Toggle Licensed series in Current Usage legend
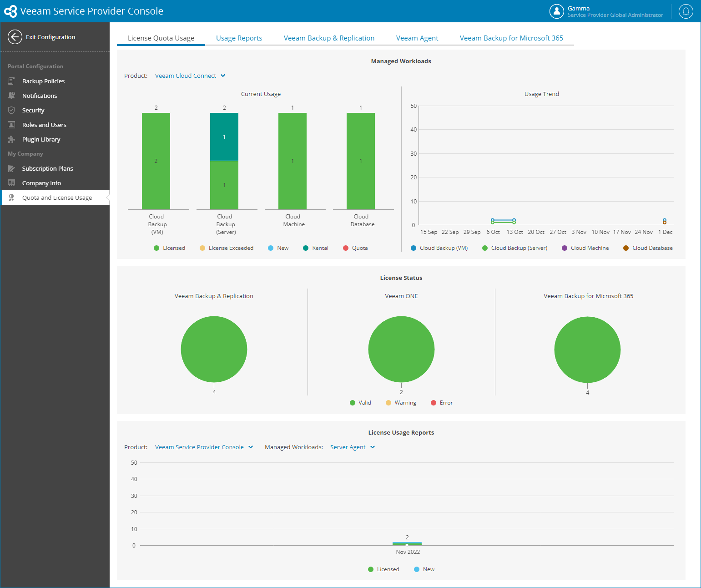 click(x=170, y=248)
